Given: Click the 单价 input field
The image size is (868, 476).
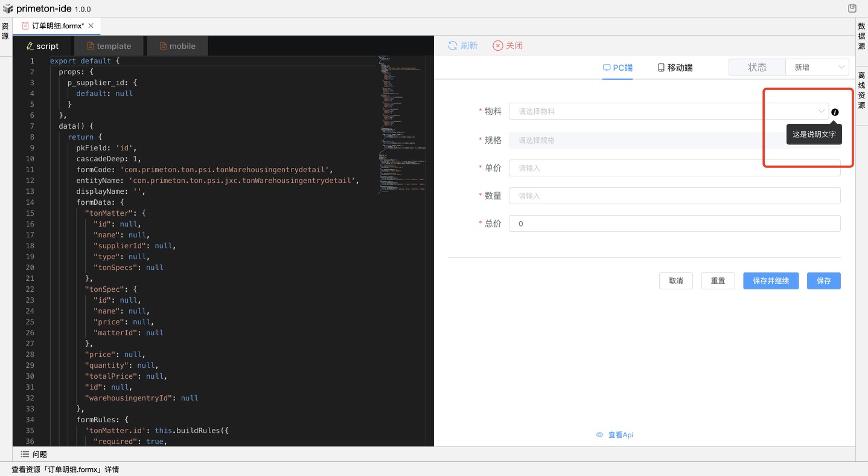Looking at the screenshot, I should click(674, 167).
